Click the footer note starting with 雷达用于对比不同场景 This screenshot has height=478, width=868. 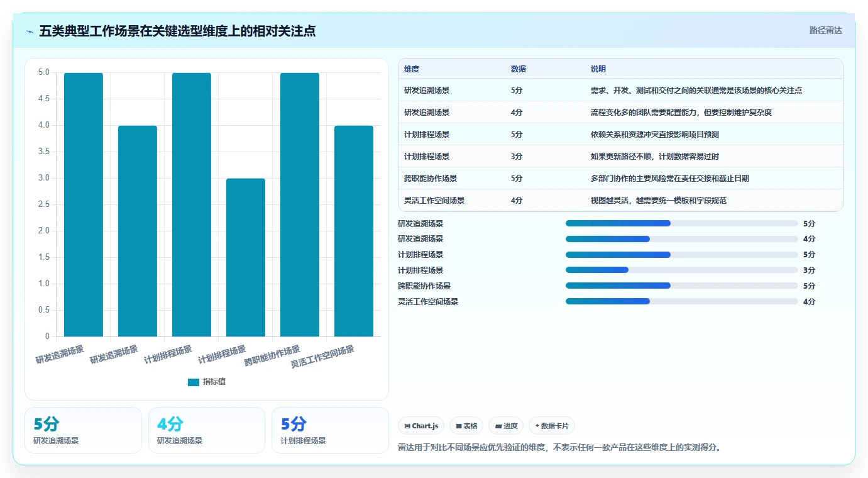coord(559,448)
